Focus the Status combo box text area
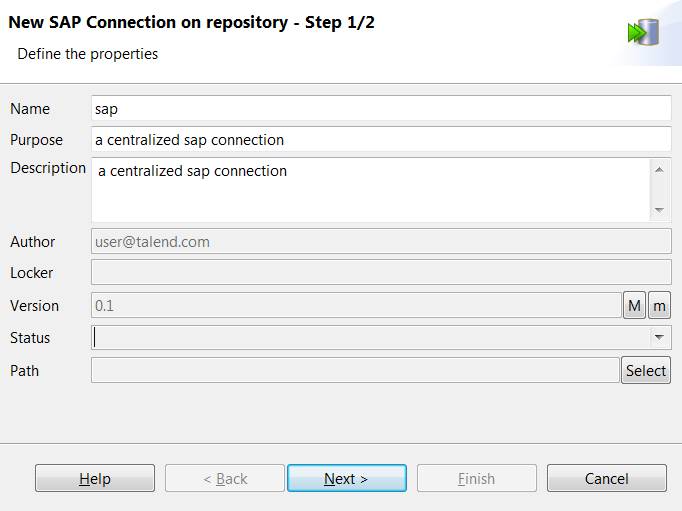Viewport: 682px width, 511px height. (x=370, y=338)
